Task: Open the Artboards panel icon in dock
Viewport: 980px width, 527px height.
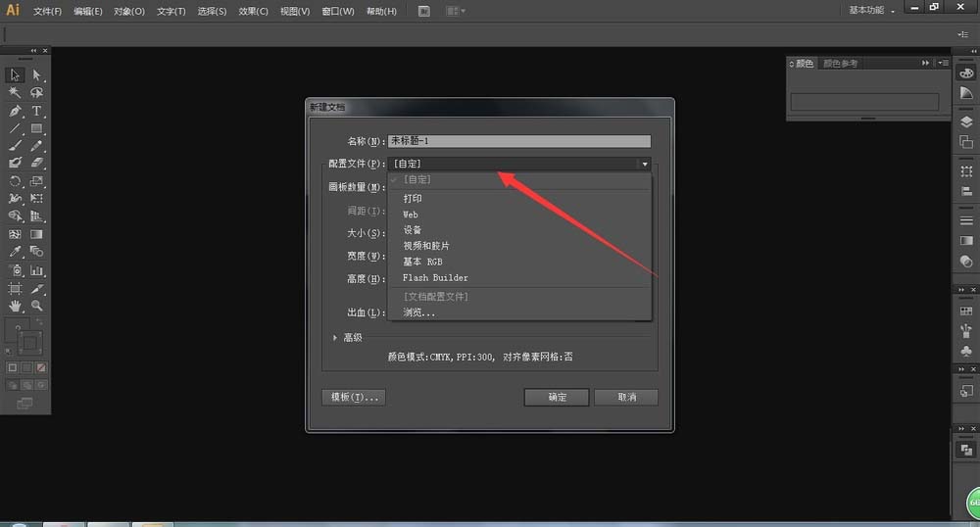Action: pyautogui.click(x=966, y=142)
